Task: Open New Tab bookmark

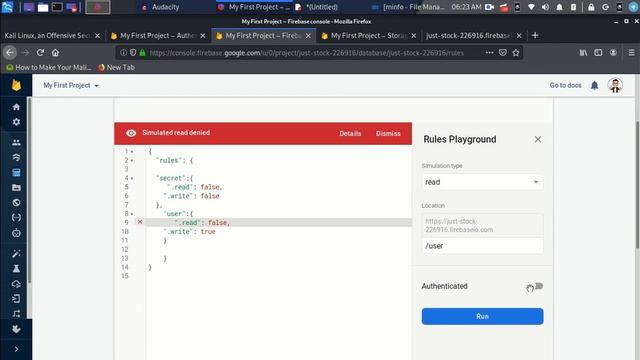Action: (116, 67)
